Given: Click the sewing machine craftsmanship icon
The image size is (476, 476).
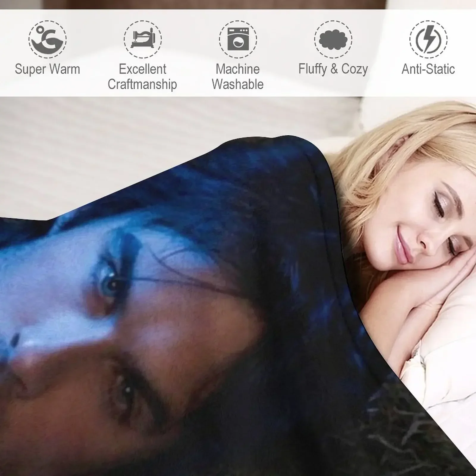Looking at the screenshot, I should point(143,39).
